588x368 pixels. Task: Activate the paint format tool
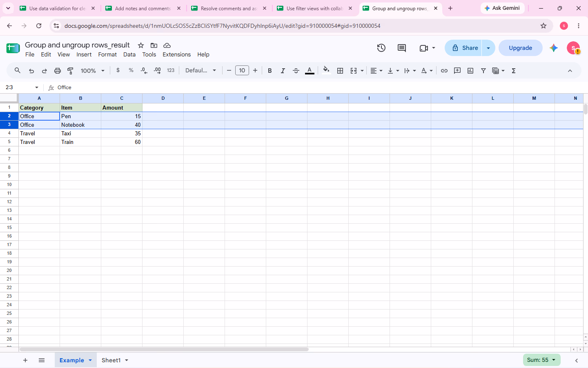click(71, 71)
